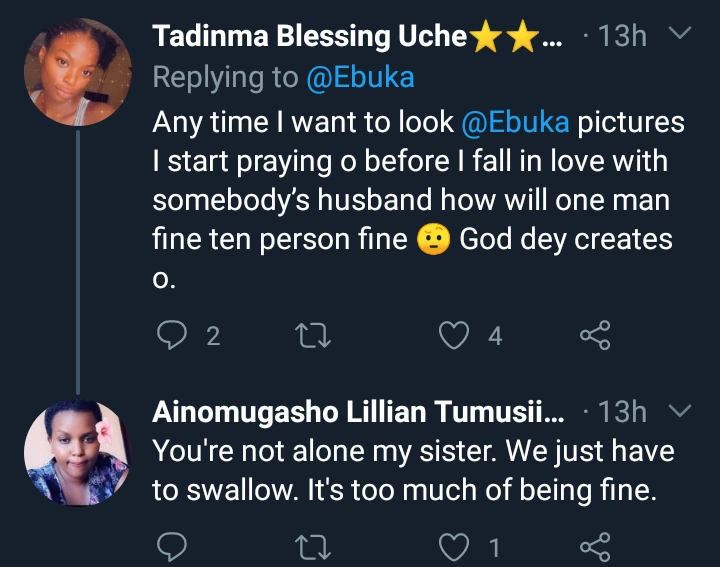This screenshot has width=720, height=567.
Task: Like Tadinma's tweet with the heart icon
Action: click(x=456, y=336)
